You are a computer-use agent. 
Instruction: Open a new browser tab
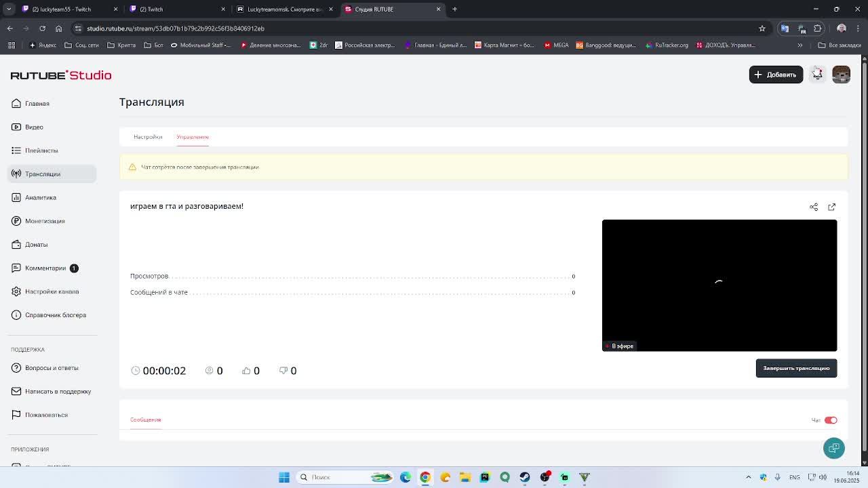[454, 9]
